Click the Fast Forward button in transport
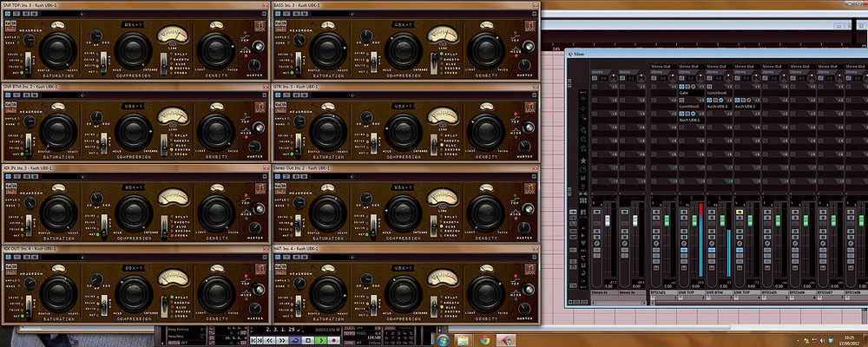 point(282,340)
